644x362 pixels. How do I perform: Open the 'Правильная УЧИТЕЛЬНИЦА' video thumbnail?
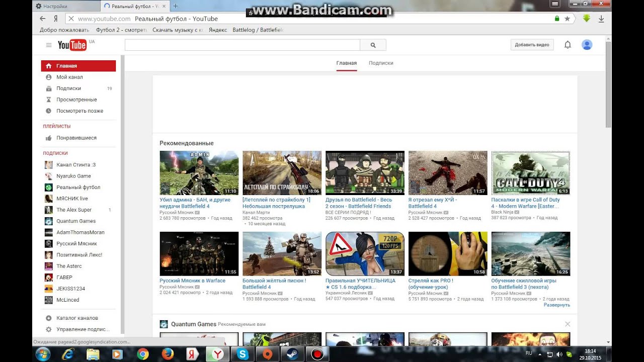tap(365, 254)
